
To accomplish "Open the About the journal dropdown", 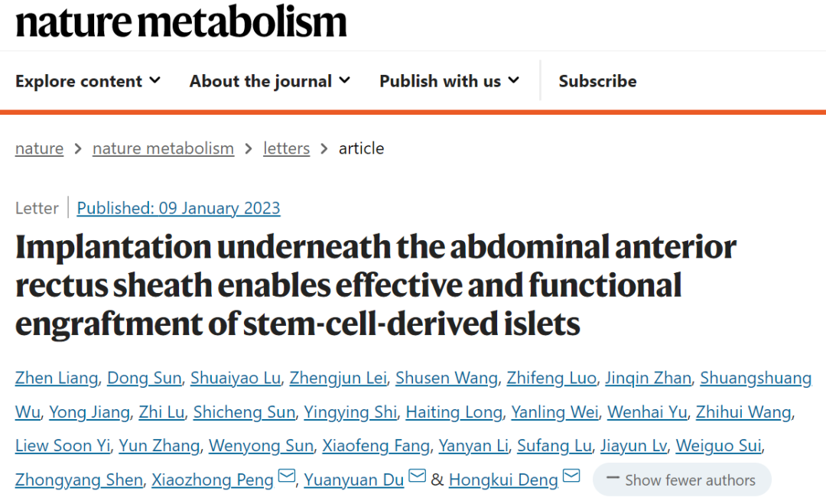I will coord(269,81).
